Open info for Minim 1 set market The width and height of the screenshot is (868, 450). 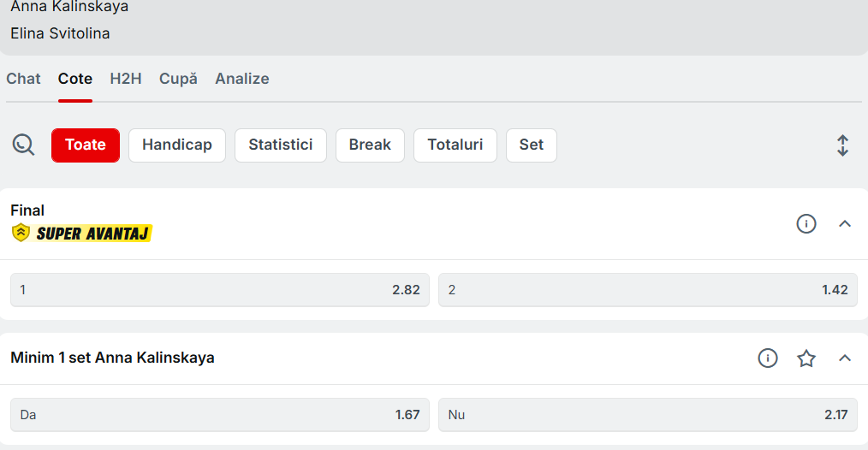(768, 358)
